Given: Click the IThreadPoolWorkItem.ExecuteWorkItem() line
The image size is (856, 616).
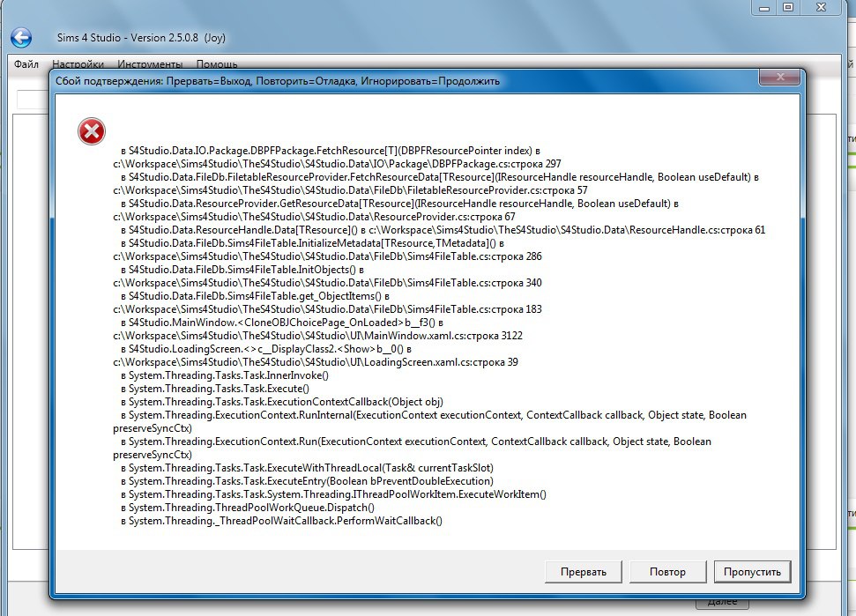Looking at the screenshot, I should pyautogui.click(x=333, y=494).
